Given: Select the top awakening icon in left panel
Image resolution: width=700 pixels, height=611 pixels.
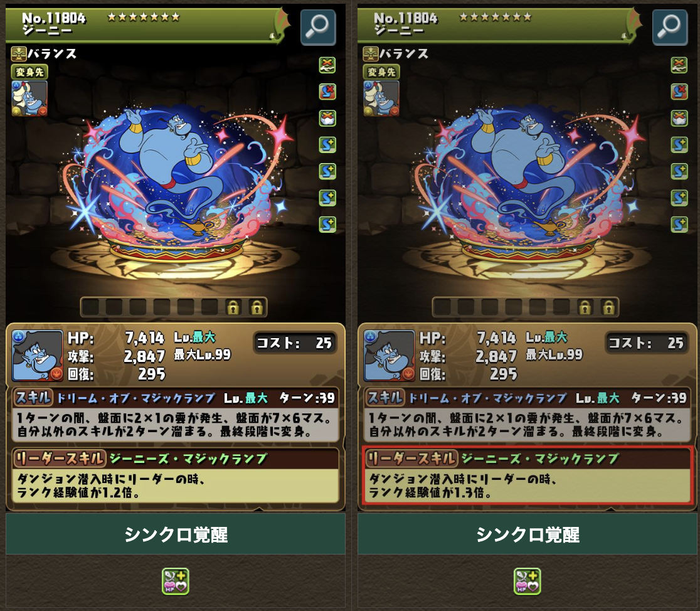Looking at the screenshot, I should 327,65.
